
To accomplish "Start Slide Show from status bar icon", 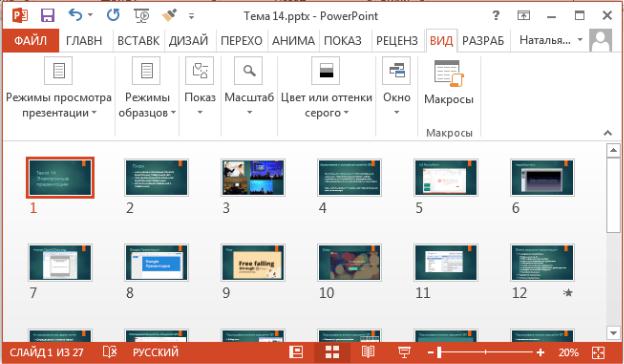I will click(x=404, y=352).
